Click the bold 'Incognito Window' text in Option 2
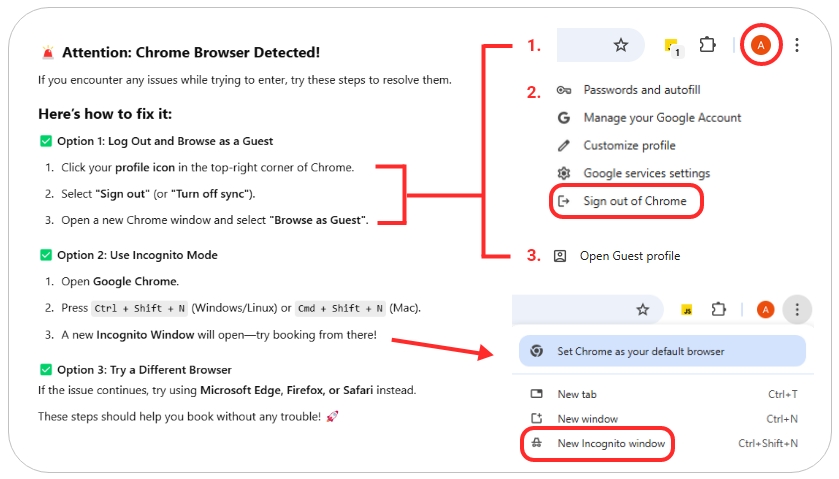This screenshot has height=479, width=839. 145,335
